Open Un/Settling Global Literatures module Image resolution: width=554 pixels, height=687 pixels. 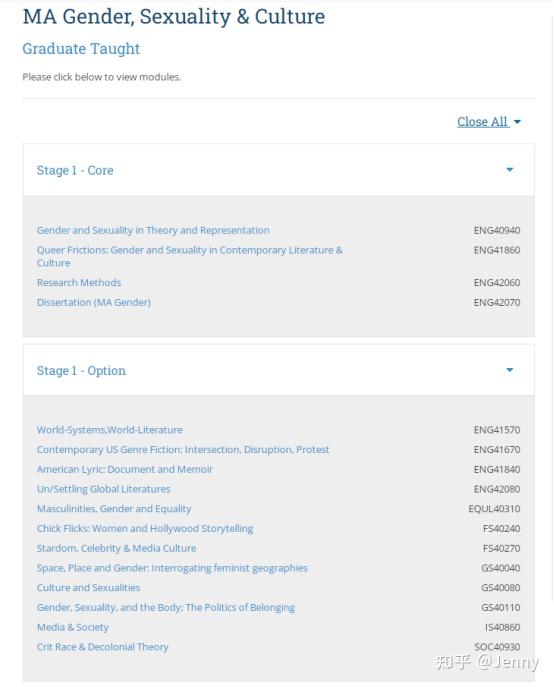coord(103,489)
